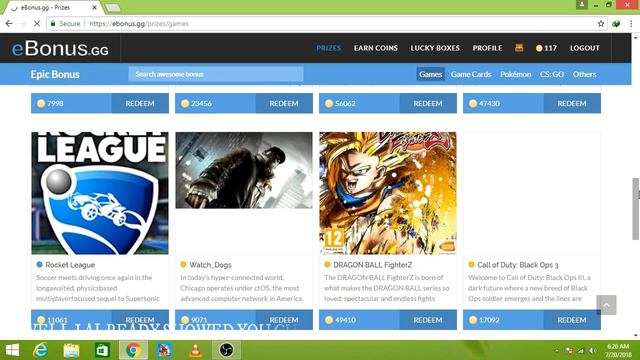The height and width of the screenshot is (360, 640).
Task: Open VLC media player from taskbar
Action: tap(196, 350)
